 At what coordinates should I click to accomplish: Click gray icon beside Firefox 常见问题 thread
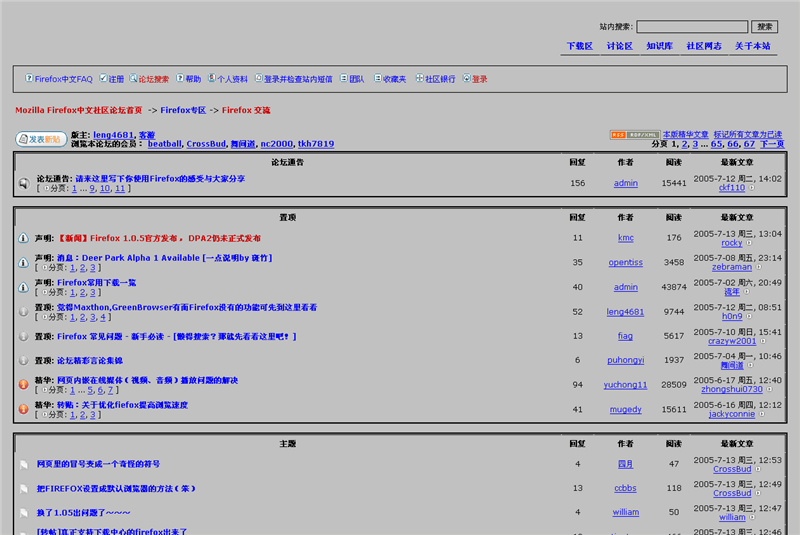(x=23, y=337)
